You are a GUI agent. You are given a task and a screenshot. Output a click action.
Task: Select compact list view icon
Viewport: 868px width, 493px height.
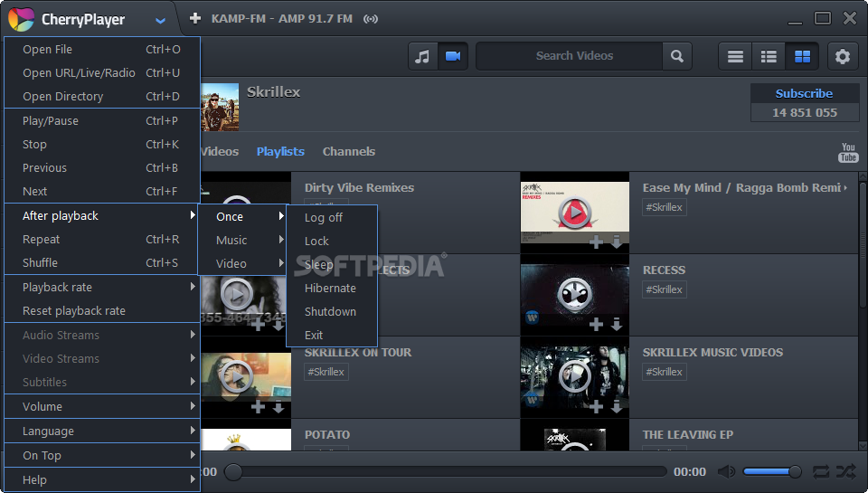pyautogui.click(x=735, y=56)
